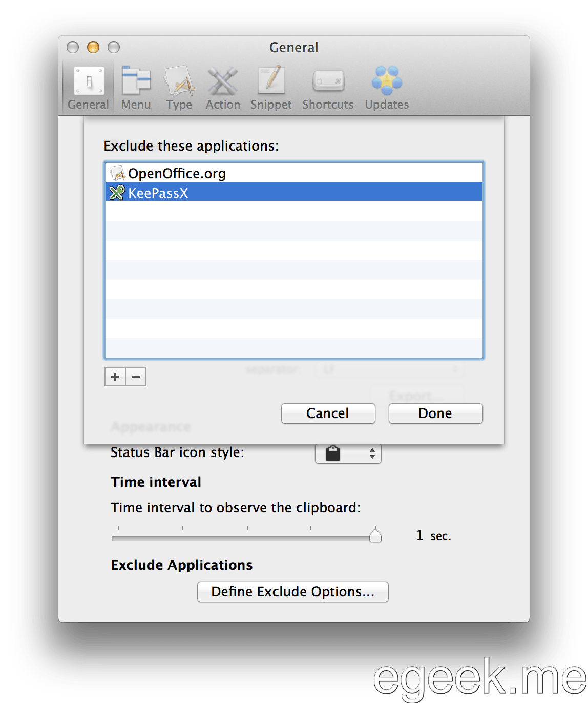
Task: Cancel the exclude applications dialog
Action: tap(328, 413)
